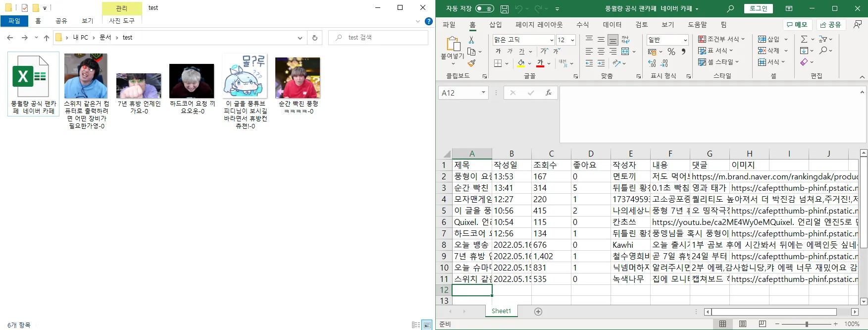
Task: Click the 메모 comments button
Action: point(797,24)
